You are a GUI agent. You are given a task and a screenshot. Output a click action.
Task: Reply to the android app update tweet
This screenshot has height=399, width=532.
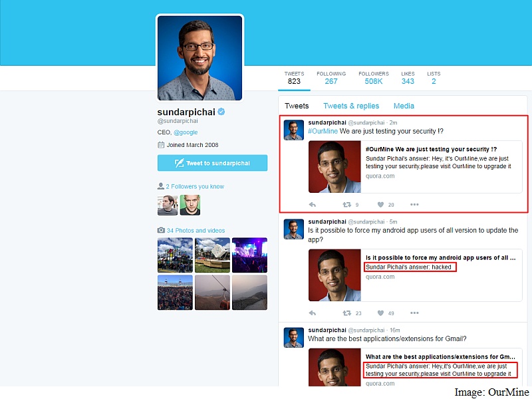tap(313, 313)
